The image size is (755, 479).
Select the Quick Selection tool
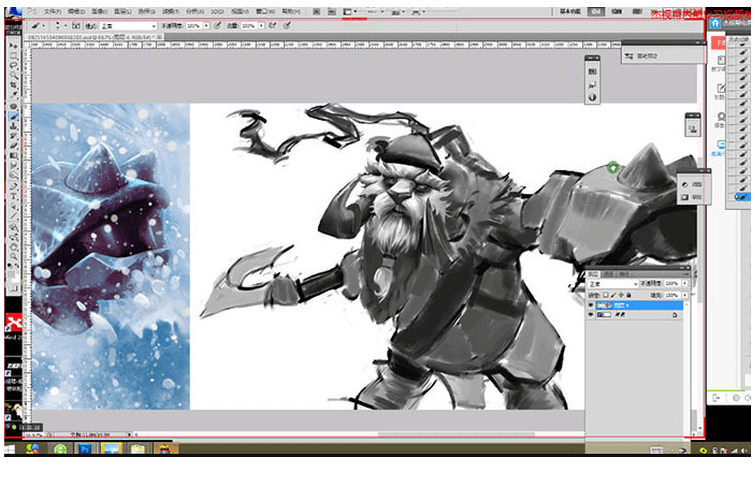tap(13, 75)
